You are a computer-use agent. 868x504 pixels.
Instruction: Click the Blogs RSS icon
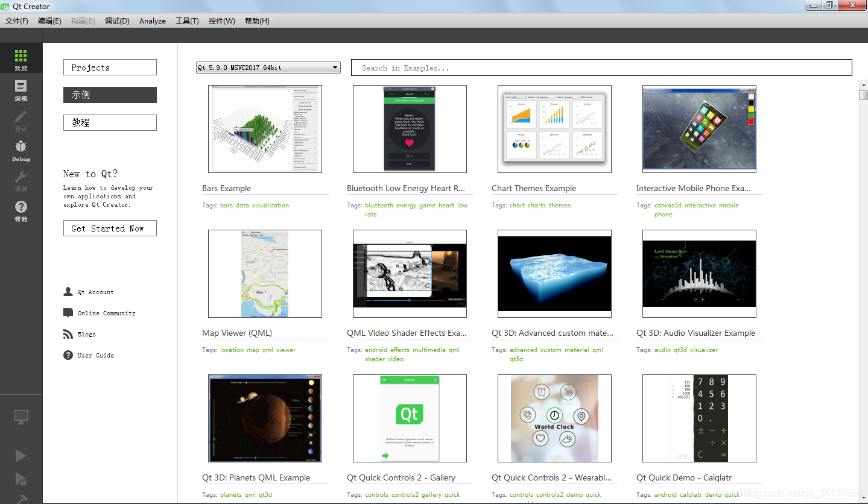[68, 334]
